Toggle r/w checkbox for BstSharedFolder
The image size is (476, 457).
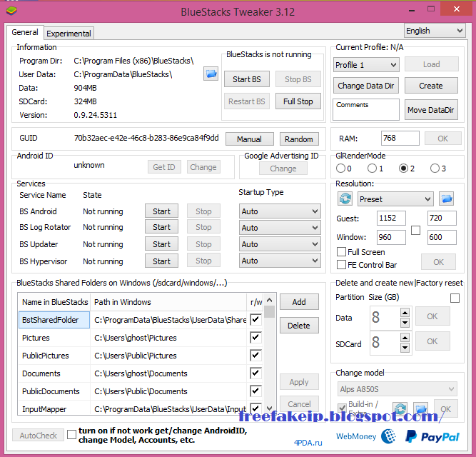click(x=255, y=319)
